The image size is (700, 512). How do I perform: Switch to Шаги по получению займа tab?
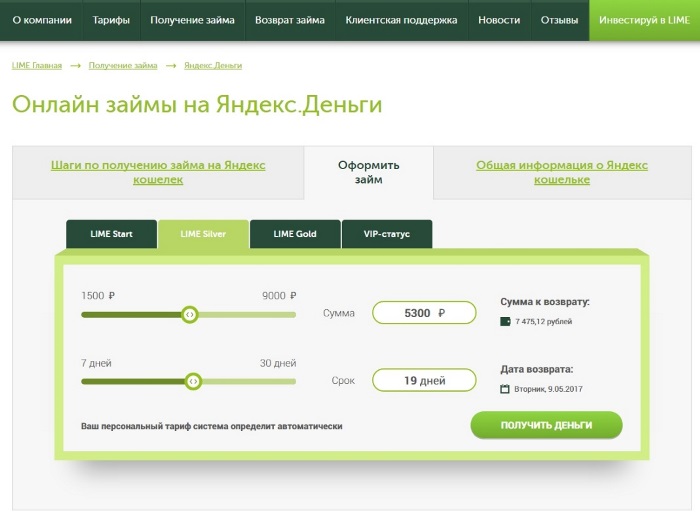tap(158, 172)
